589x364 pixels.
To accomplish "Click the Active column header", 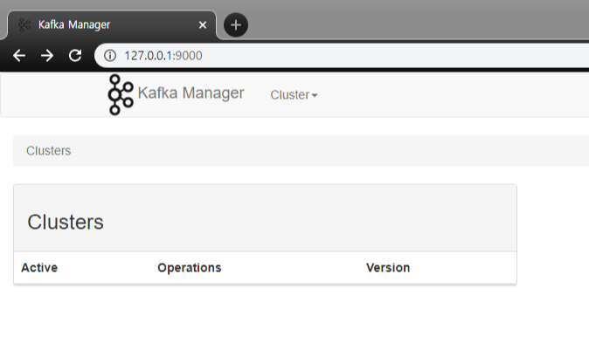I will point(39,268).
